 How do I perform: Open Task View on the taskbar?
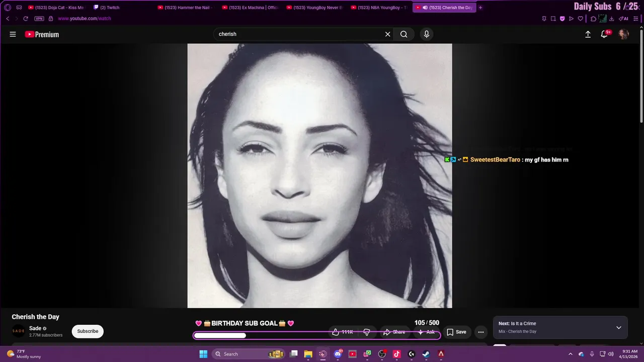pos(294,354)
